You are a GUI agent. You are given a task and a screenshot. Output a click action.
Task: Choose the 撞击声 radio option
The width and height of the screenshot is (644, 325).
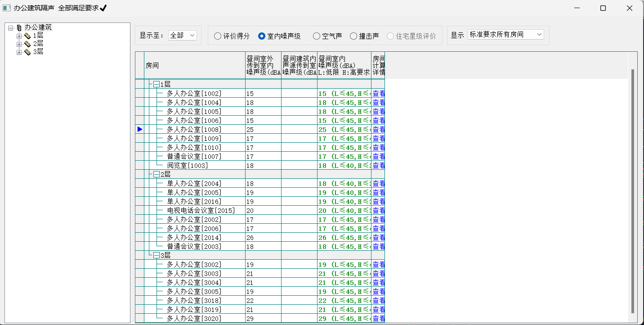click(x=353, y=36)
